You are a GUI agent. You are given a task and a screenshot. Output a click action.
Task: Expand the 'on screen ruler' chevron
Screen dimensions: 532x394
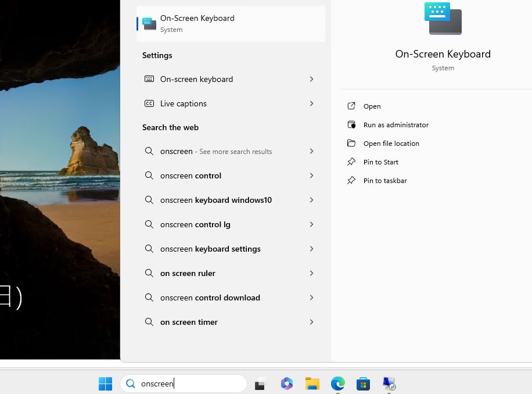click(311, 273)
